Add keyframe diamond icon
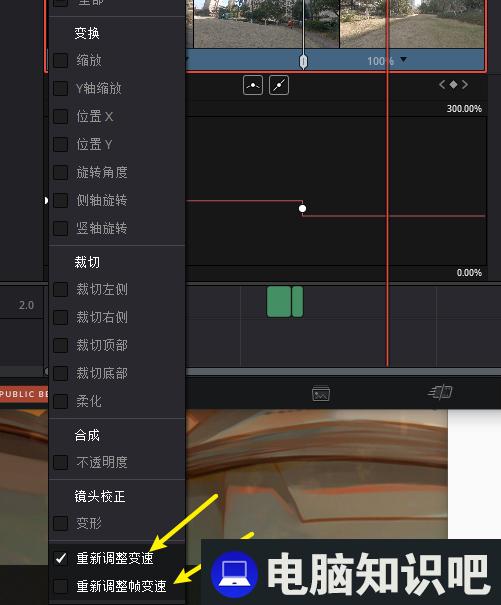This screenshot has width=501, height=605. point(454,84)
